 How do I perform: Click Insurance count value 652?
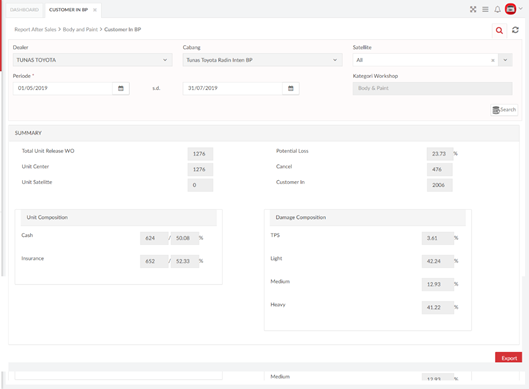click(x=154, y=261)
